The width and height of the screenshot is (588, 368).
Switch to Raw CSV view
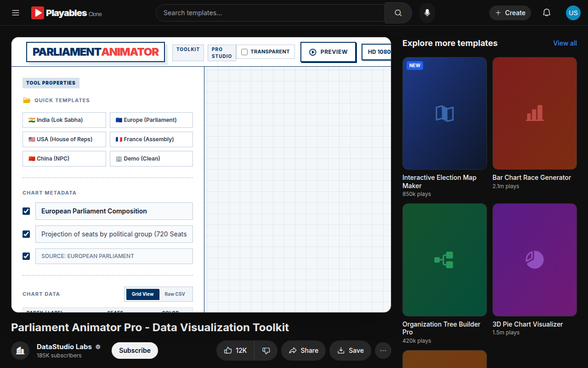[175, 294]
